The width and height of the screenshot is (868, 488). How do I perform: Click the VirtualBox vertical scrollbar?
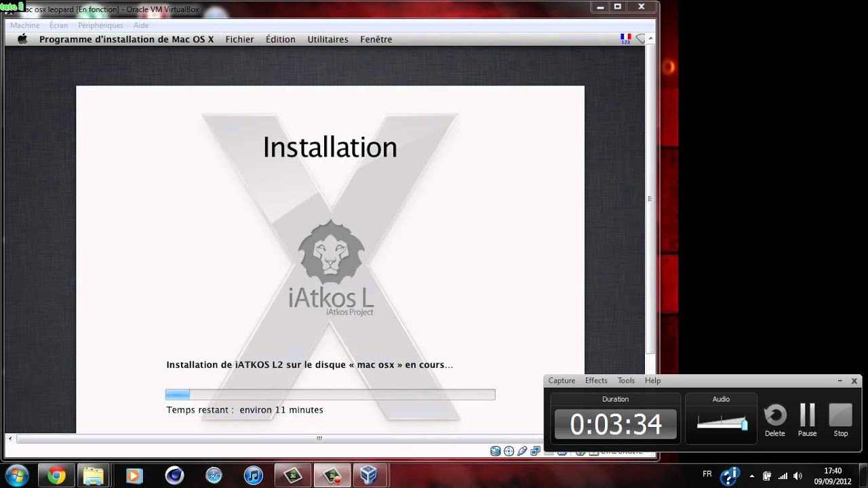[650, 199]
